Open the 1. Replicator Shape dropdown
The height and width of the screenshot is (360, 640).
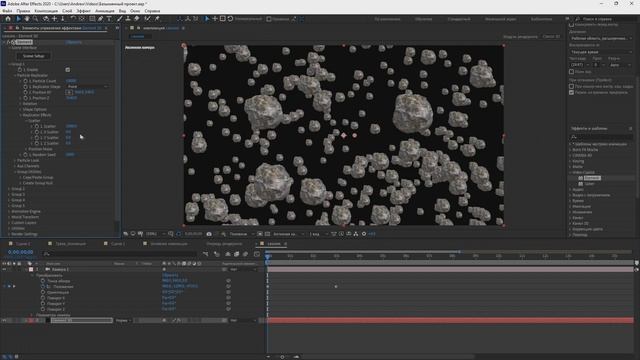[x=87, y=87]
